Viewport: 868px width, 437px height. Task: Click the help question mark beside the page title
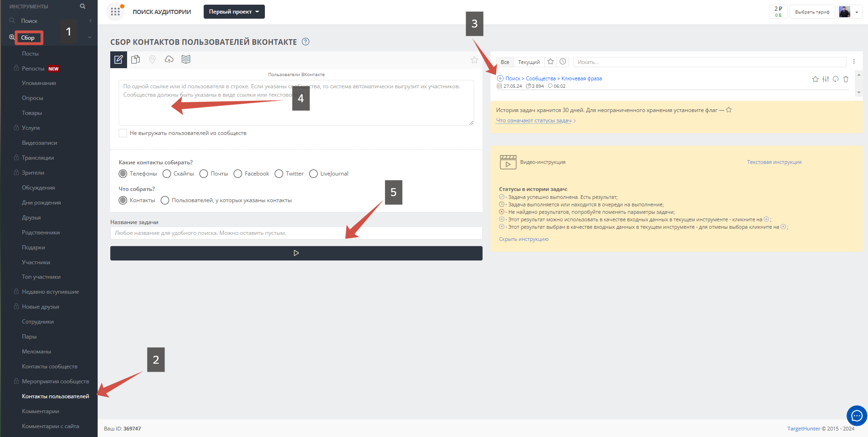pos(306,42)
